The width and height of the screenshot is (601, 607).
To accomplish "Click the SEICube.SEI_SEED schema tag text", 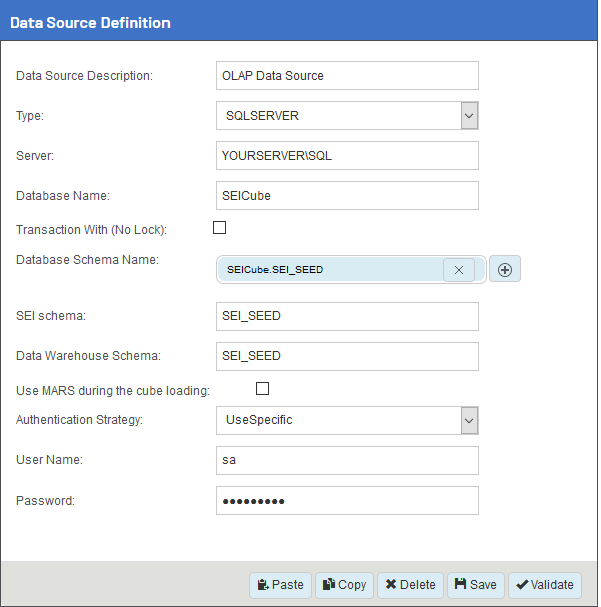I will (x=275, y=270).
